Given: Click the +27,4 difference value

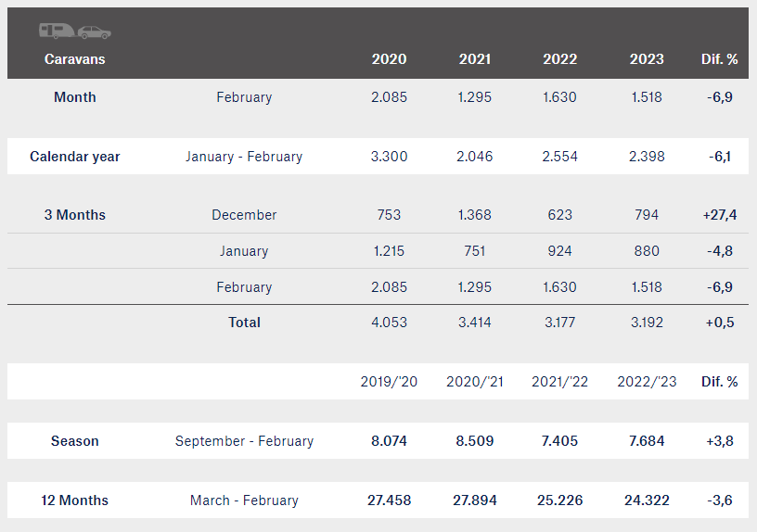Looking at the screenshot, I should point(719,215).
